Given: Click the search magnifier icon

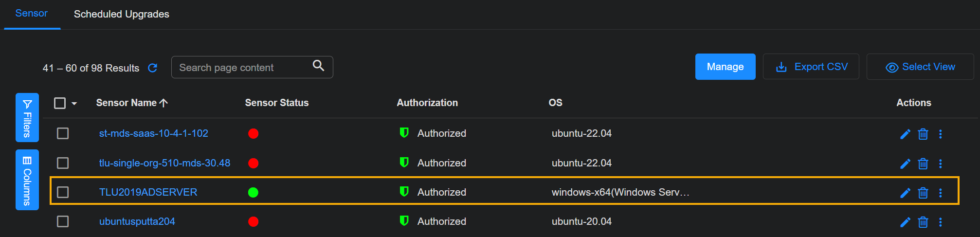Looking at the screenshot, I should pyautogui.click(x=318, y=66).
